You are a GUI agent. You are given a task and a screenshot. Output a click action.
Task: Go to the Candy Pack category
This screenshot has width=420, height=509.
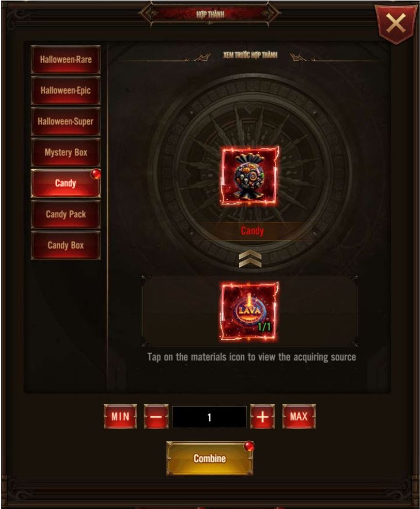coord(66,214)
